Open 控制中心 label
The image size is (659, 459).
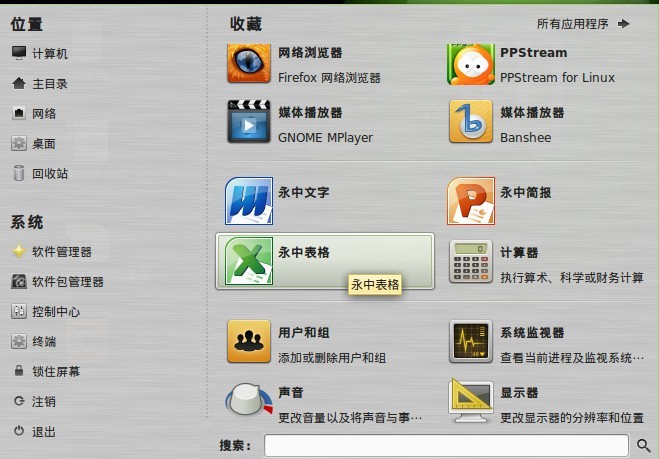(56, 312)
